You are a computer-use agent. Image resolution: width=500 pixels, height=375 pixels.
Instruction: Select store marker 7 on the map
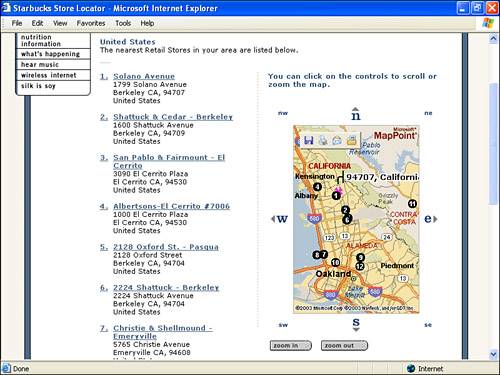(x=324, y=255)
